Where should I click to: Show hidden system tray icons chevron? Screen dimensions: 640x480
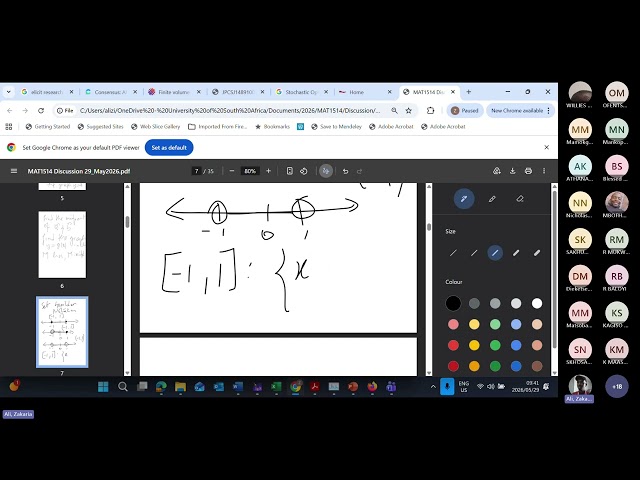point(433,387)
